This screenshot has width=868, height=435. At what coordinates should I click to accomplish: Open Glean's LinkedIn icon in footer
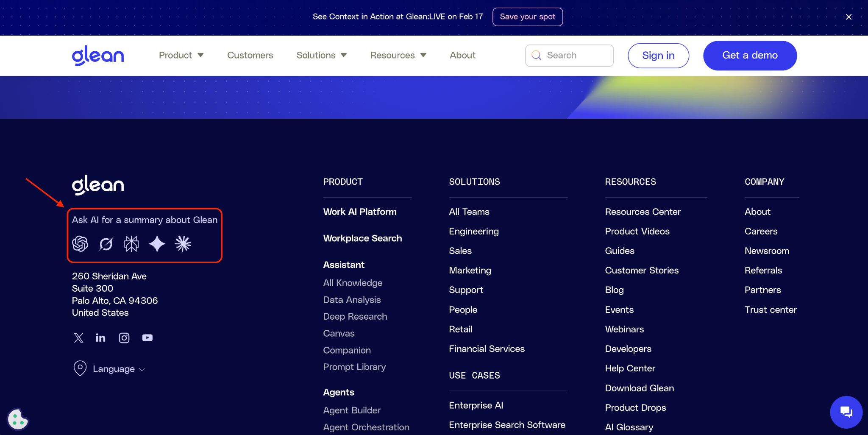[x=100, y=338]
